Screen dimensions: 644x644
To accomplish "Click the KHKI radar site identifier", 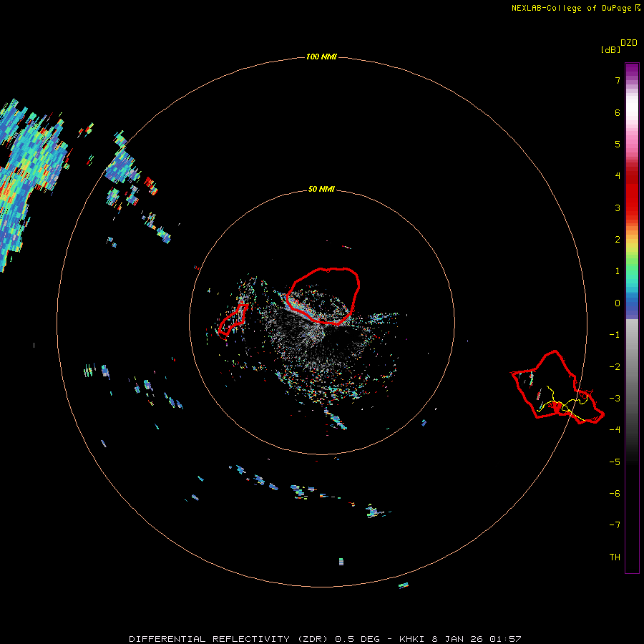I will click(x=413, y=639).
